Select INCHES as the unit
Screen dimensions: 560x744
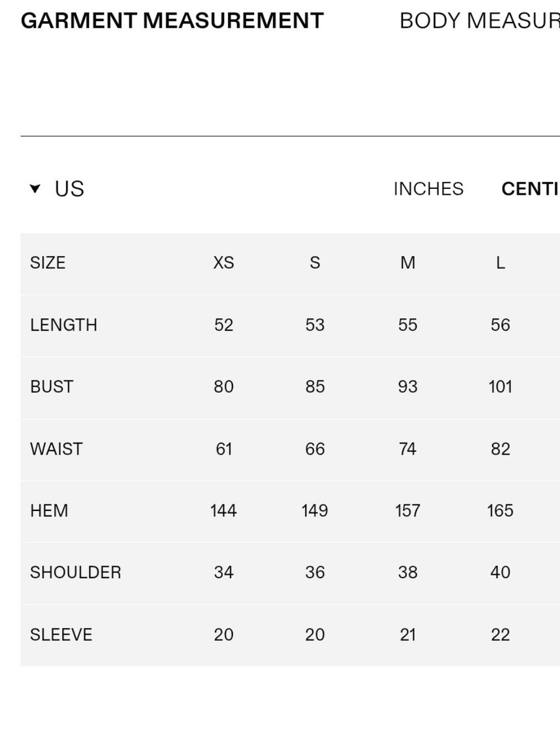[428, 189]
